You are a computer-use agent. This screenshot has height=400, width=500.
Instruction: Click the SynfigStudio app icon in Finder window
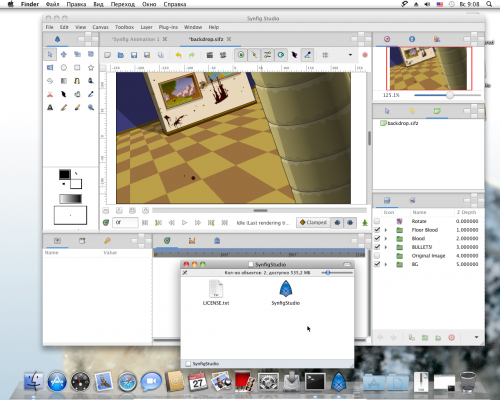[286, 289]
